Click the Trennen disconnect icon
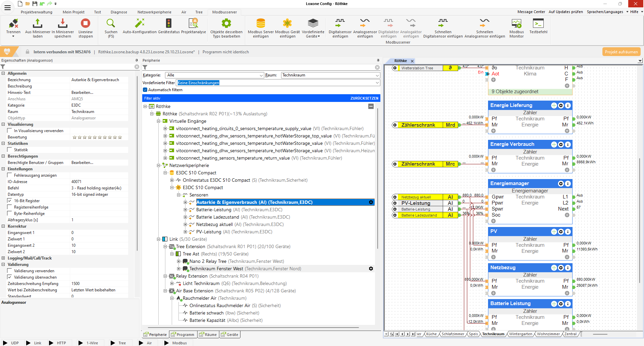644x346 pixels. [x=13, y=24]
